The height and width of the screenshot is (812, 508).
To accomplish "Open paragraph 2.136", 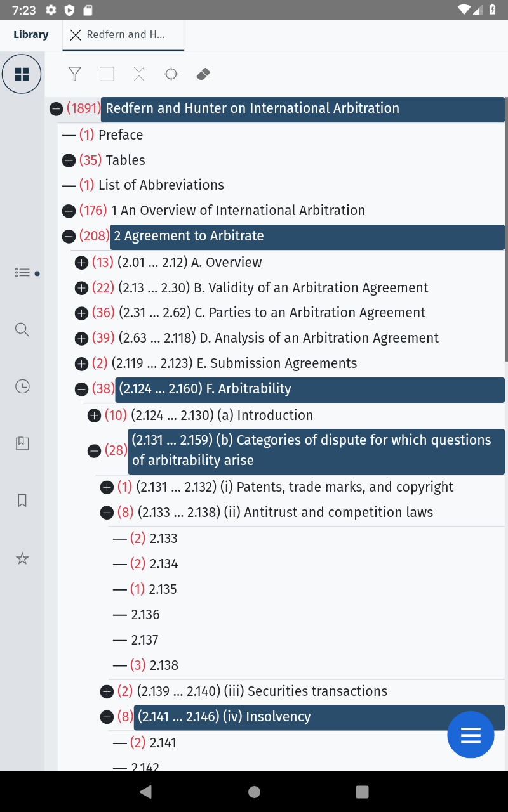I will pos(145,615).
